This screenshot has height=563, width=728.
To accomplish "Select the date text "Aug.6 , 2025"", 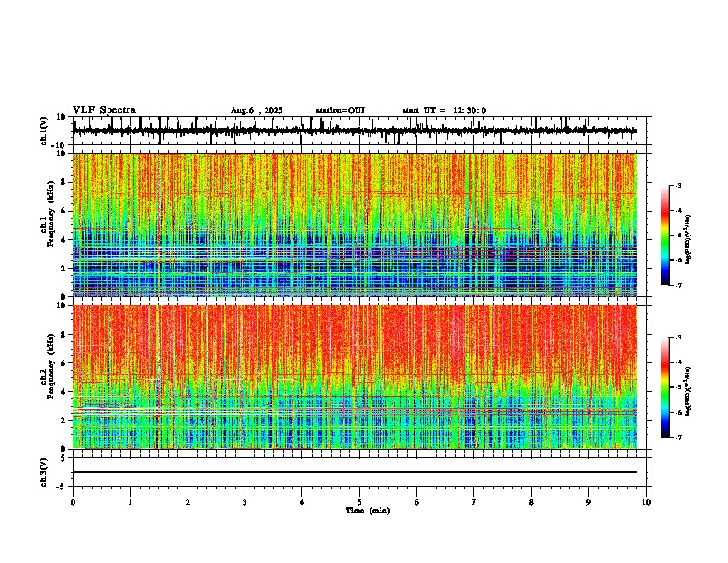I will coord(256,110).
